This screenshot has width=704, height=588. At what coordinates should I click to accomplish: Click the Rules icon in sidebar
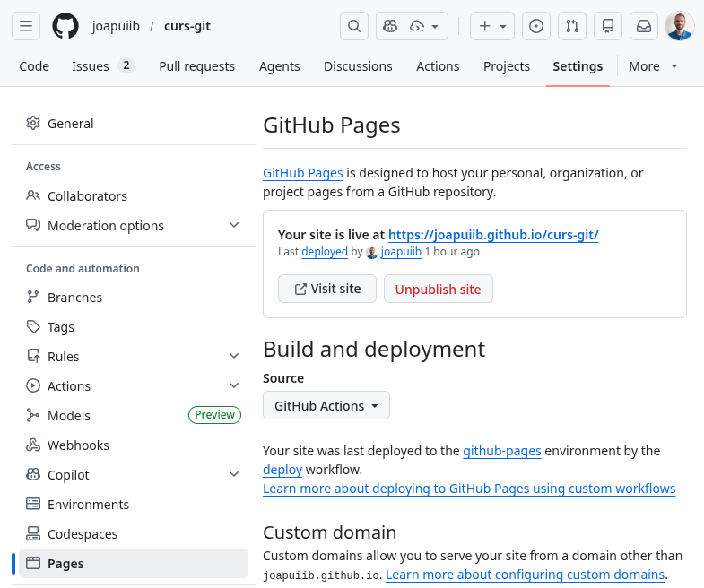(33, 356)
